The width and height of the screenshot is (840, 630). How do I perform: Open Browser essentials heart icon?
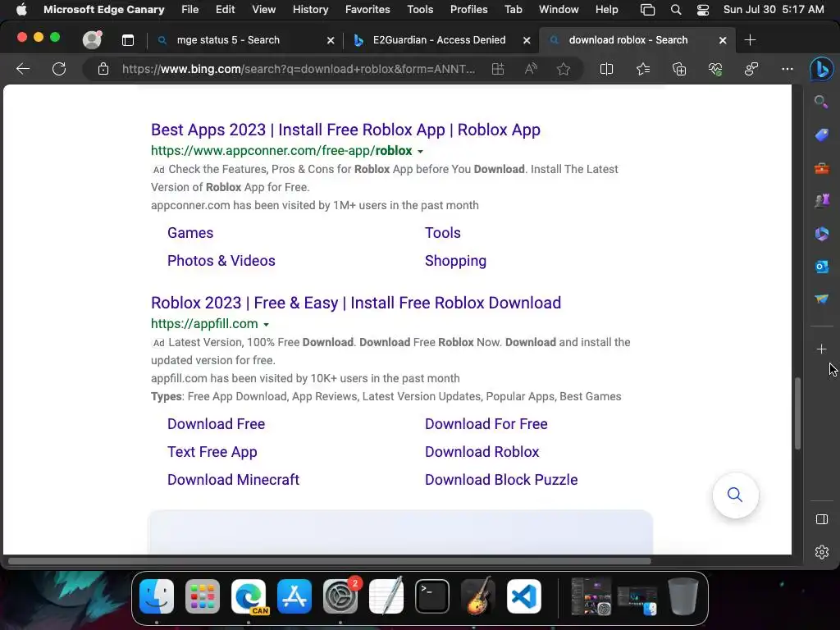click(715, 69)
